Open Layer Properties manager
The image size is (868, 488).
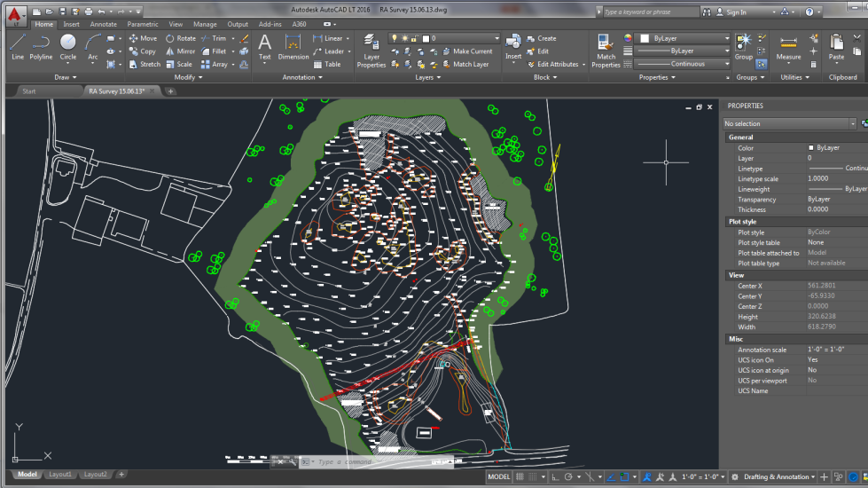click(371, 51)
